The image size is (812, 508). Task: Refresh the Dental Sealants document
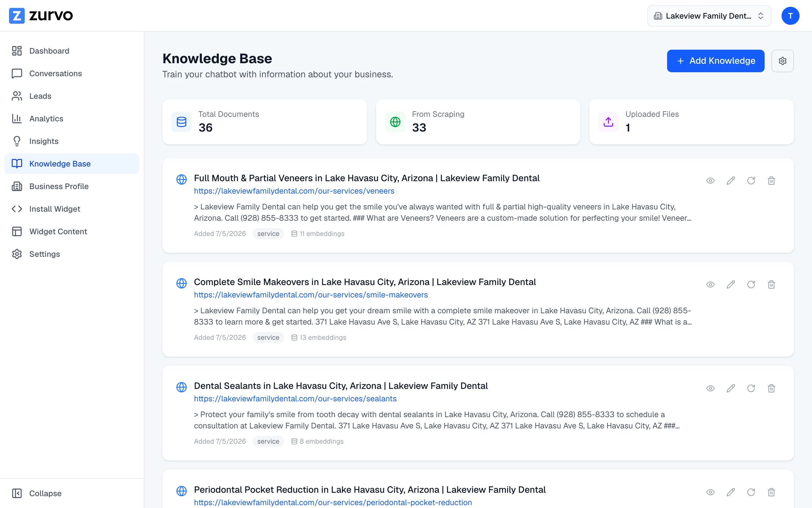[751, 388]
